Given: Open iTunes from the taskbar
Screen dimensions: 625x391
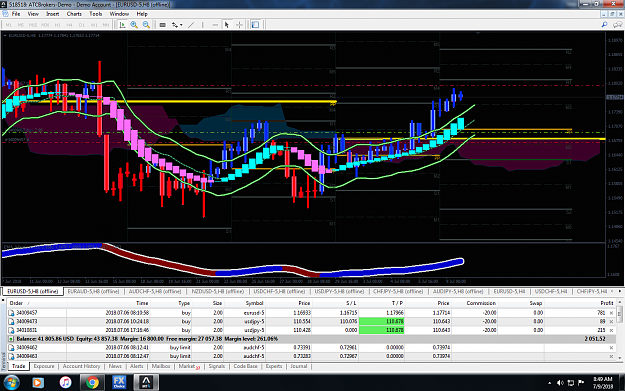Looking at the screenshot, I should pos(65,383).
